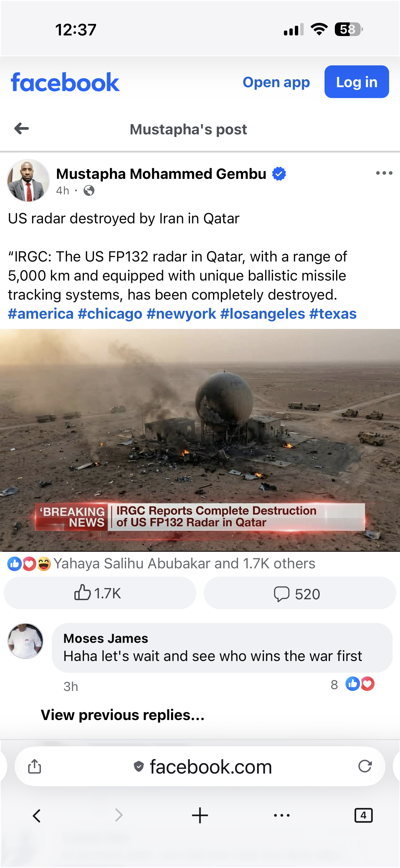Tap the Open app link
Viewport: 400px width, 868px height.
276,82
